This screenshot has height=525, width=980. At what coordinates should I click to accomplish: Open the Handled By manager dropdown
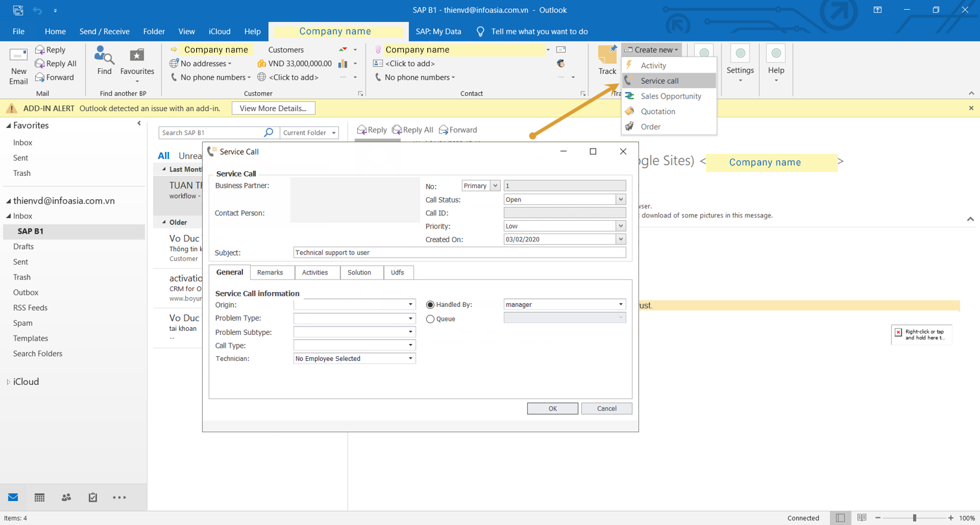pos(621,304)
